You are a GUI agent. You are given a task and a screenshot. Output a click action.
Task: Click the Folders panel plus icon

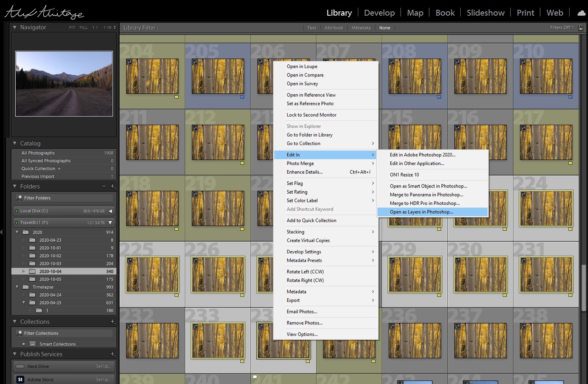click(x=113, y=186)
